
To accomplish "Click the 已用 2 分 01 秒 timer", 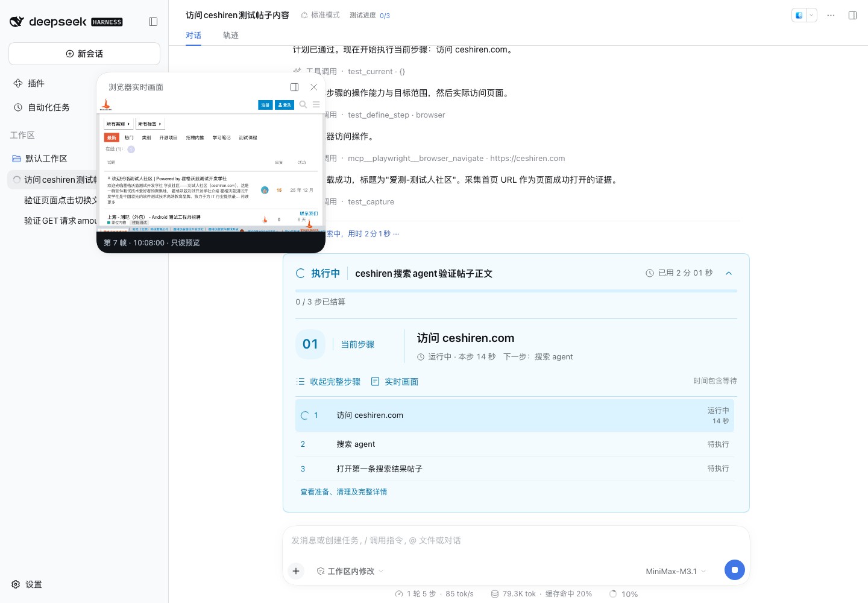I will pos(679,273).
